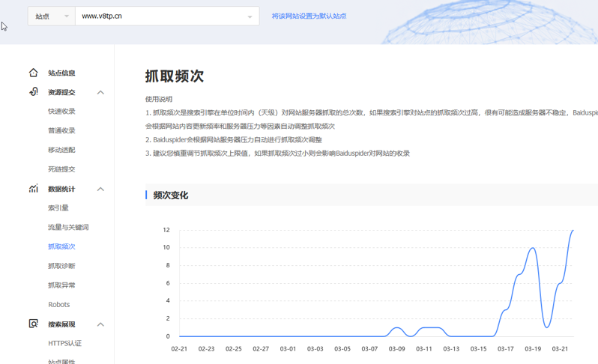Click the 数据统计 chart icon
Viewport: 598px width, 364px height.
[34, 189]
